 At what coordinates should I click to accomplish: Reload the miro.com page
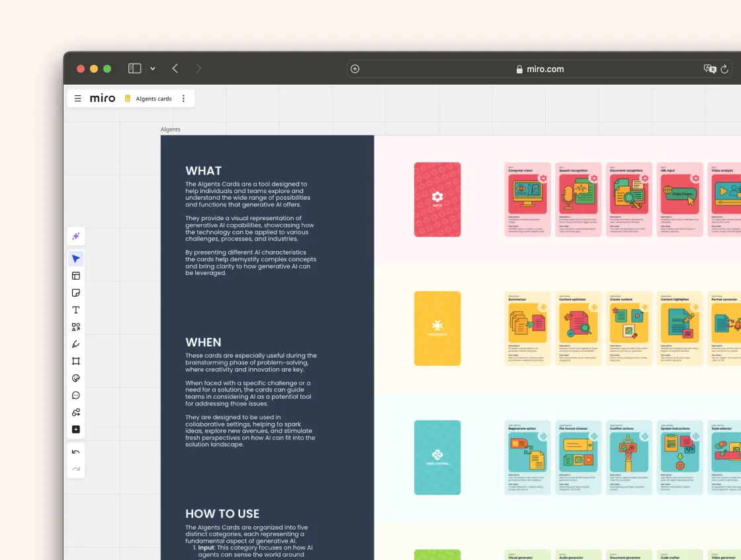tap(724, 69)
